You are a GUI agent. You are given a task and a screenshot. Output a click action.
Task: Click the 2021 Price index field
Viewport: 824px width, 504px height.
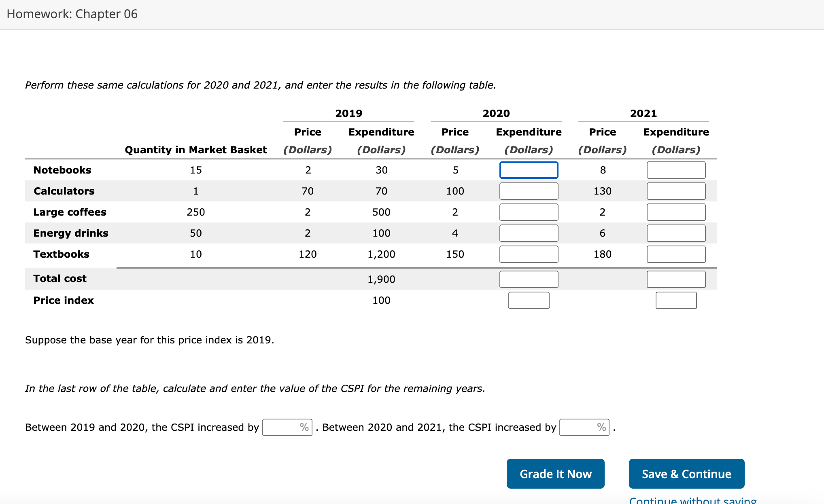point(676,300)
